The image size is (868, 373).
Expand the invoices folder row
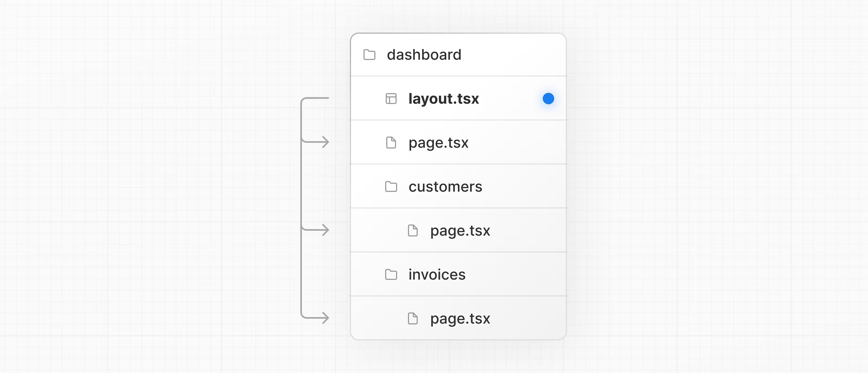437,274
